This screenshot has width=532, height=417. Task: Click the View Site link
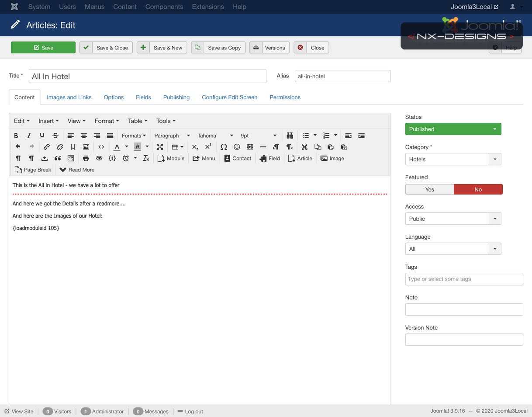(19, 411)
